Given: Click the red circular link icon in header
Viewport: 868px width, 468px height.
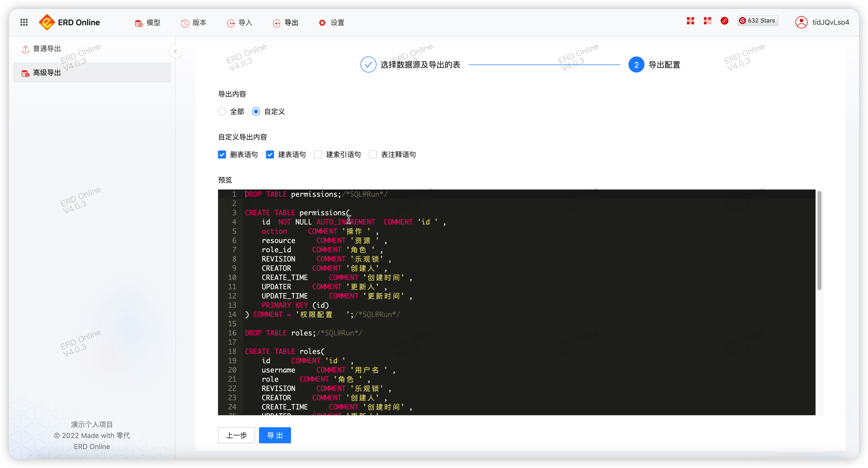Looking at the screenshot, I should pos(724,21).
